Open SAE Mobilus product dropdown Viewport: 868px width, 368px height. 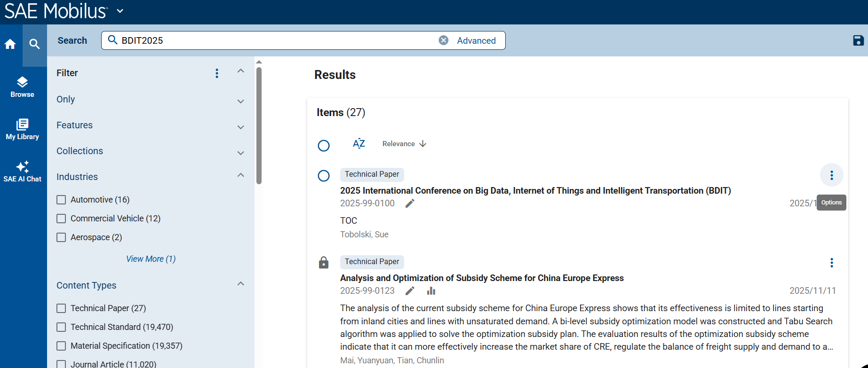tap(120, 11)
